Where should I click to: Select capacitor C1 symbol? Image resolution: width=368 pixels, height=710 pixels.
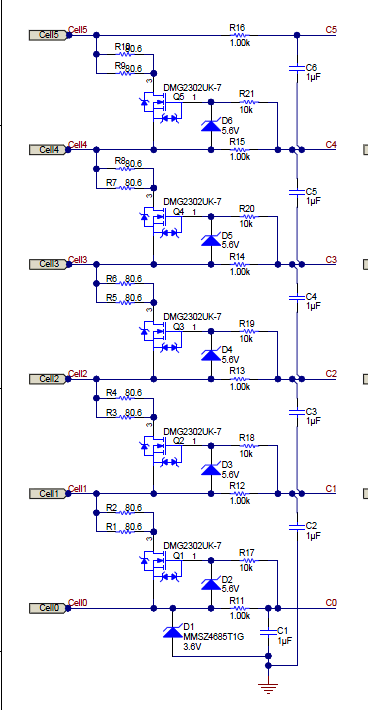pos(268,633)
